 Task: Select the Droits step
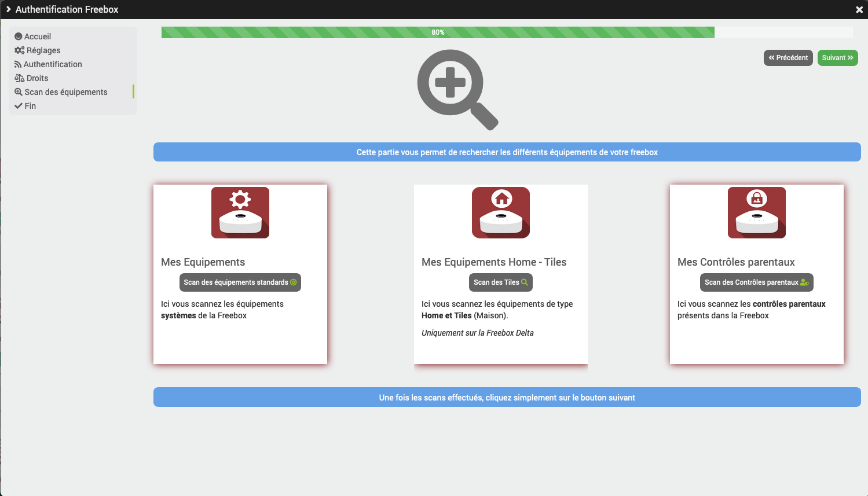coord(37,78)
